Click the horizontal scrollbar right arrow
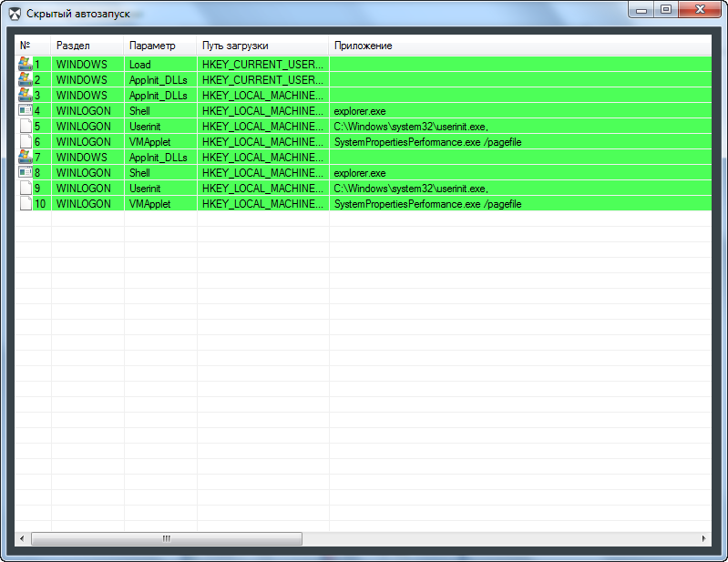 pyautogui.click(x=704, y=538)
